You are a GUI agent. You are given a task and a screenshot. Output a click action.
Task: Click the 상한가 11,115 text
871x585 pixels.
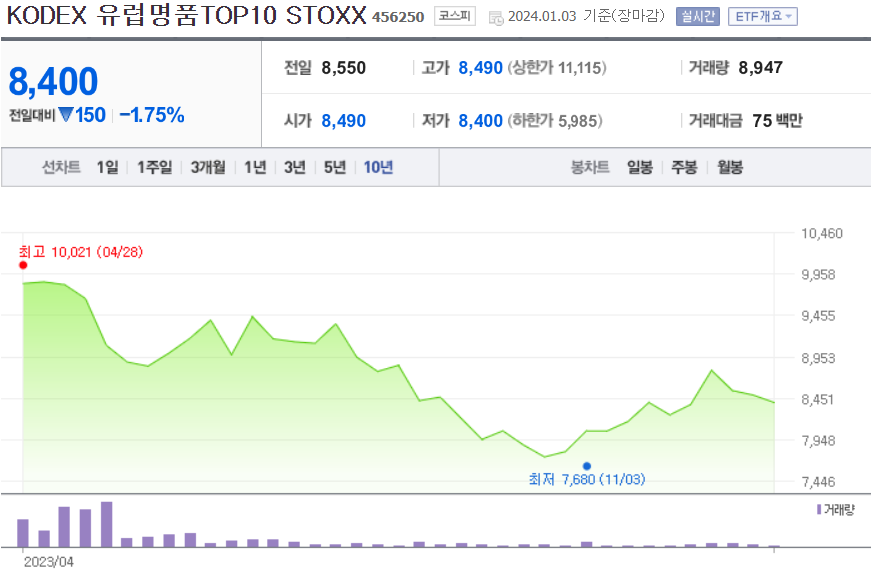(557, 68)
